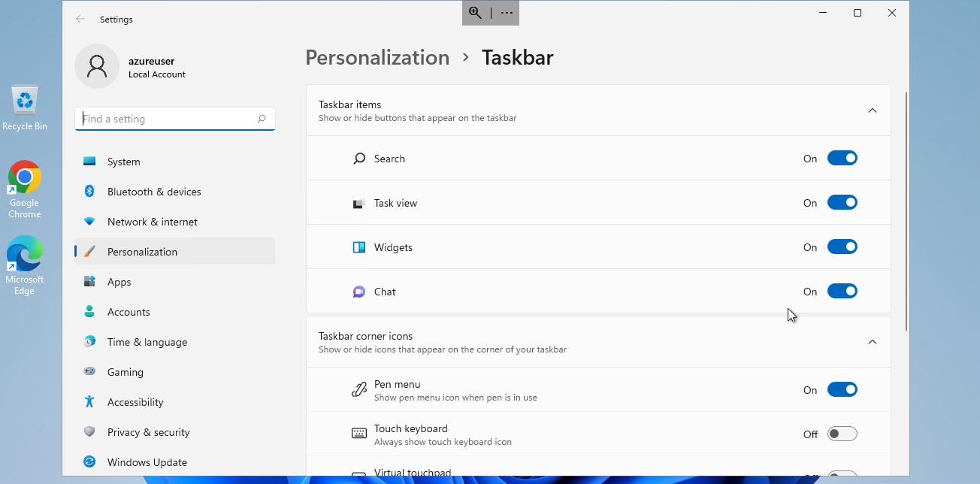Click the Taskbar items header text
Screen dimensions: 980x484
tap(350, 104)
